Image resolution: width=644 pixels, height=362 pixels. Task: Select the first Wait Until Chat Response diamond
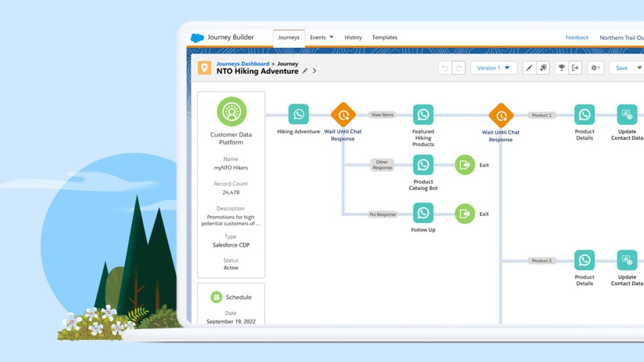pos(343,115)
